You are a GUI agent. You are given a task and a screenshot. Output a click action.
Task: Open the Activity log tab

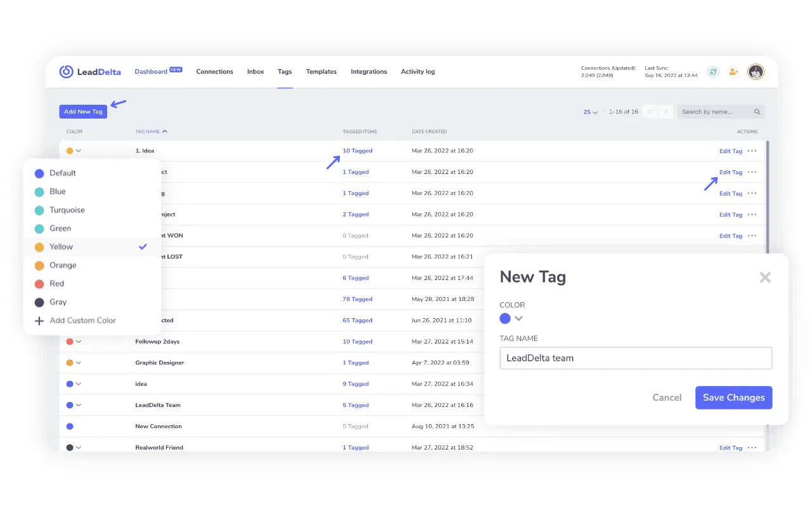[417, 72]
